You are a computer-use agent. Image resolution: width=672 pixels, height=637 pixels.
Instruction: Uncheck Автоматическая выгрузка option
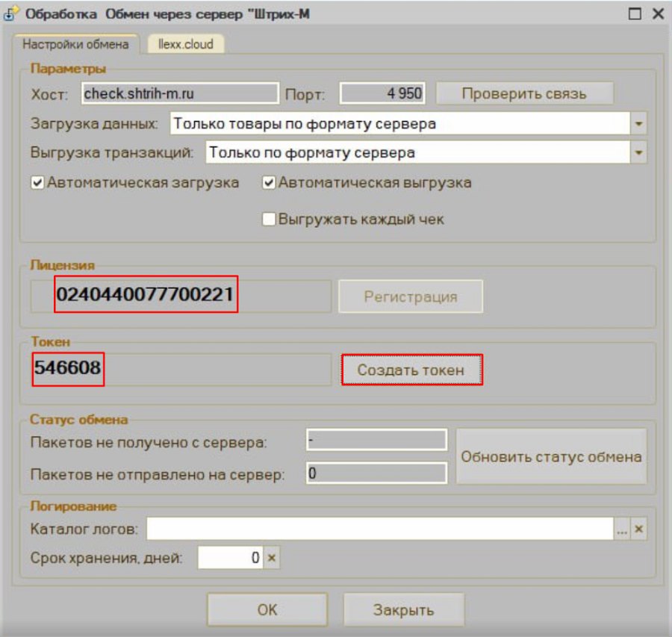click(269, 183)
